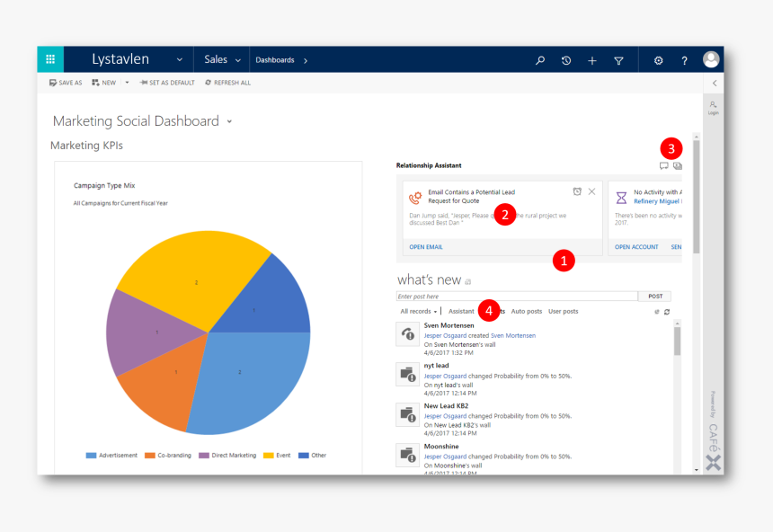The image size is (773, 532).
Task: Snooze the Potential Lead card with alarm icon
Action: pyautogui.click(x=577, y=191)
